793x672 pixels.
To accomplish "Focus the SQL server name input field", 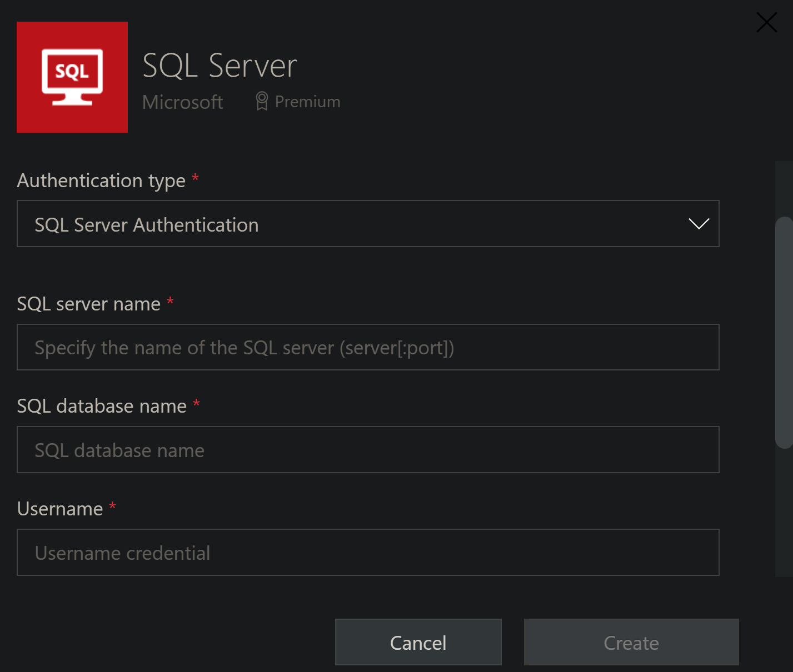I will tap(368, 347).
